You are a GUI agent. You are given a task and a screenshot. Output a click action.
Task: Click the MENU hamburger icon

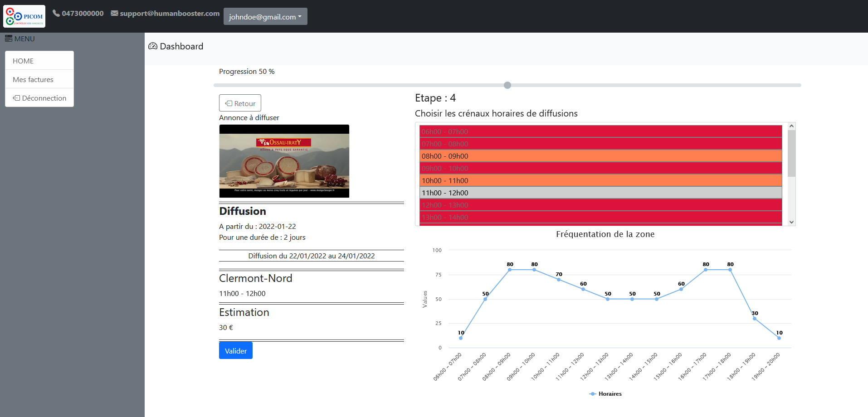coord(9,39)
